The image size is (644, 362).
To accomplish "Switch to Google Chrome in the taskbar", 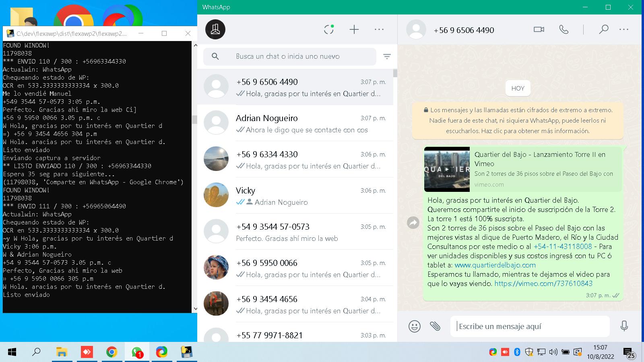I will [111, 352].
